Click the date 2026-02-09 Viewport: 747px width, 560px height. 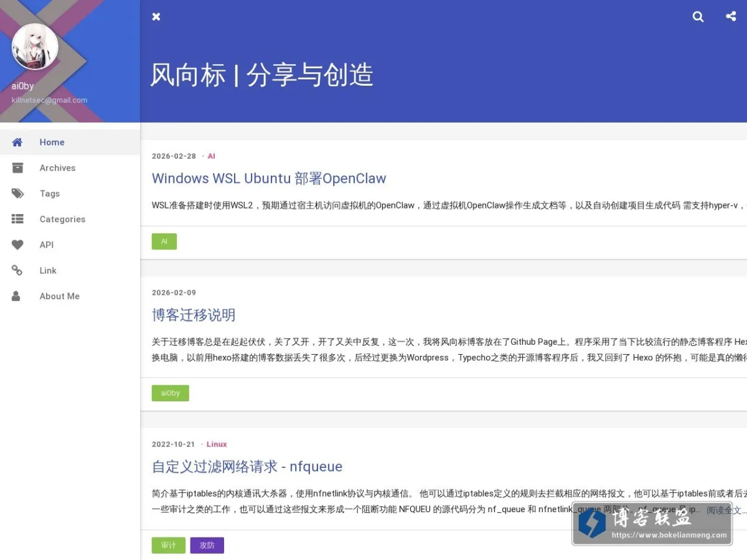174,292
